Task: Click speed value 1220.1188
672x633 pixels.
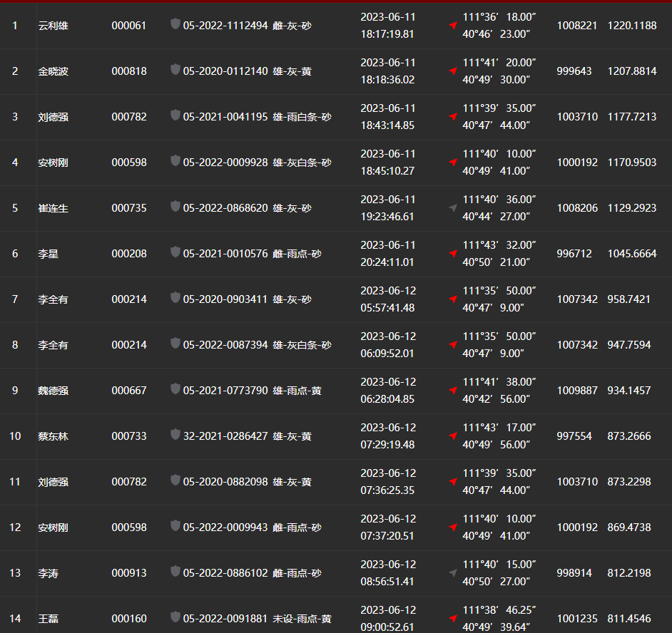Action: coord(632,26)
